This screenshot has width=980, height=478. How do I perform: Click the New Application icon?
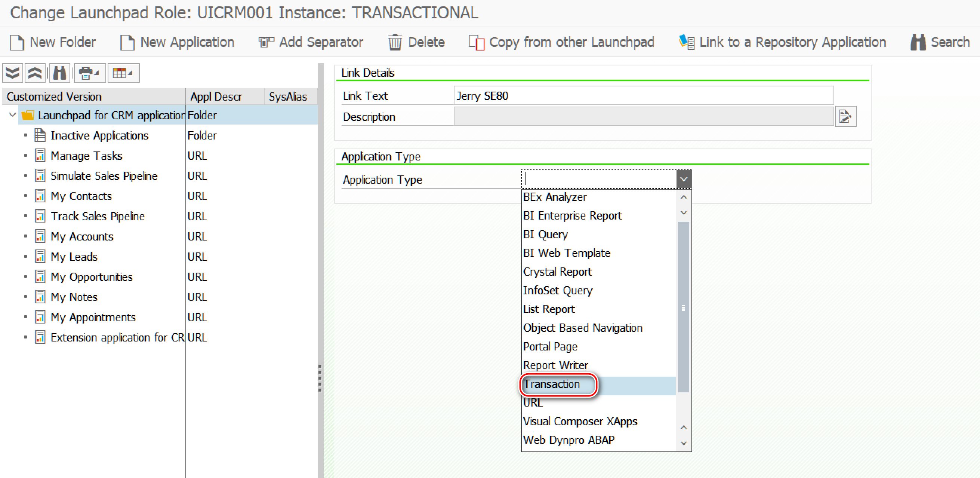click(127, 42)
